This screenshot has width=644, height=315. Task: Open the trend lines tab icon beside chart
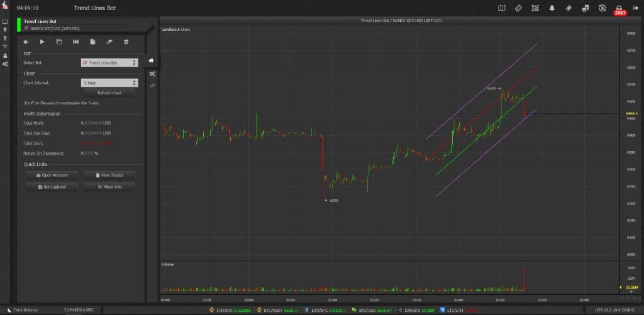click(152, 86)
